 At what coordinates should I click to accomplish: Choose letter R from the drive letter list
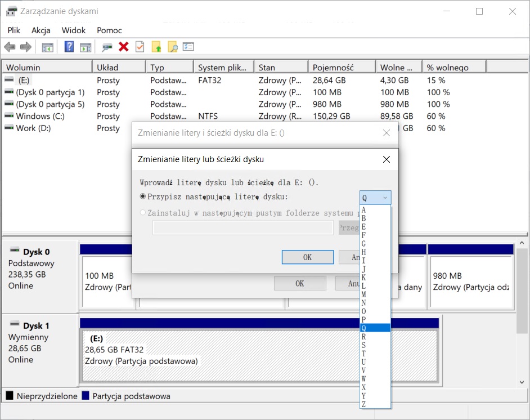tap(364, 337)
